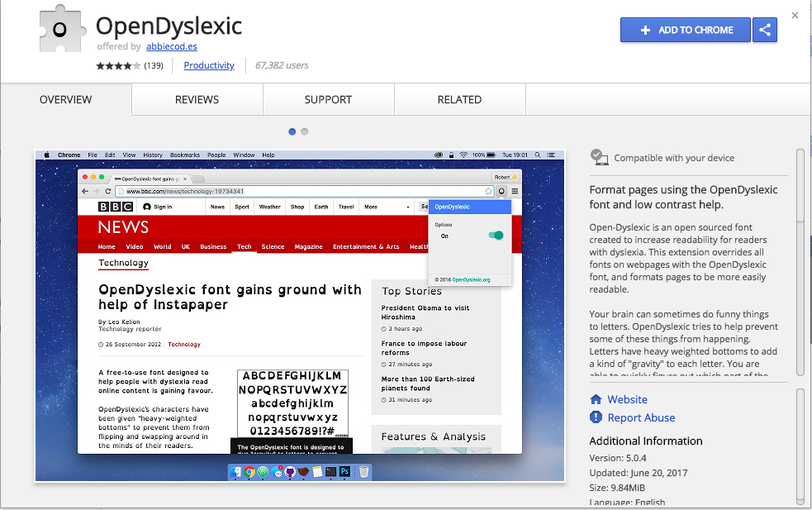The image size is (812, 510).
Task: Click the ADD TO CHROME button
Action: click(x=685, y=30)
